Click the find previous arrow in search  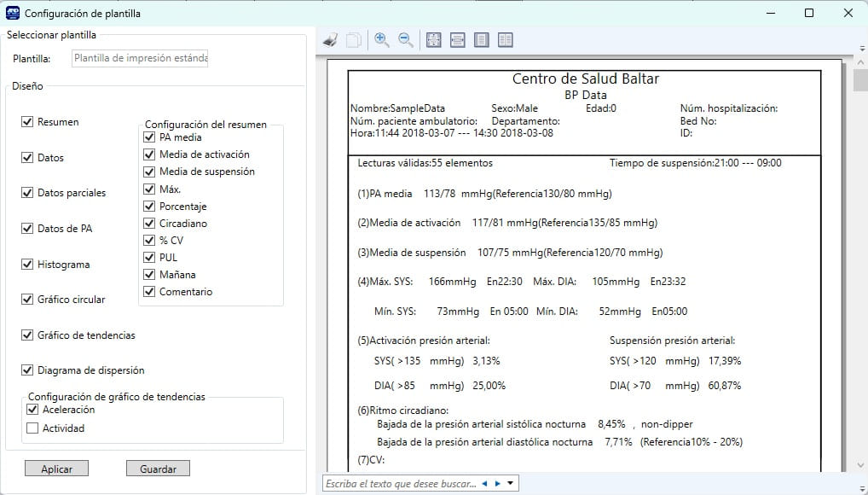[x=484, y=484]
